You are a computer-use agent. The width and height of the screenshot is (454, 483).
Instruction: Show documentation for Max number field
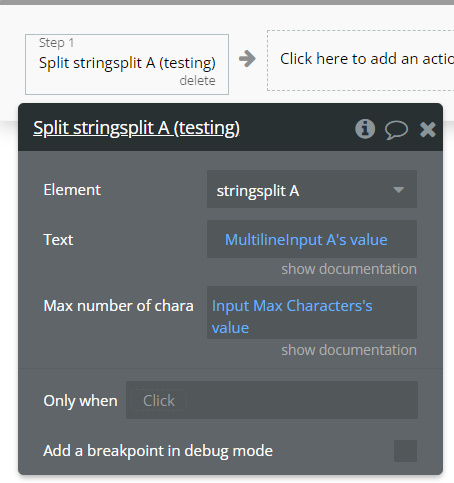pos(349,350)
